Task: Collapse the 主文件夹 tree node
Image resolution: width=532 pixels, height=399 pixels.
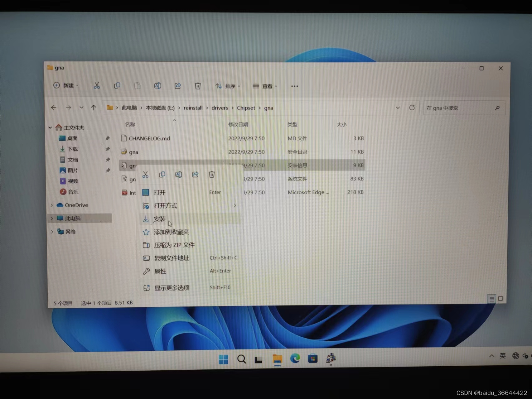Action: tap(50, 127)
